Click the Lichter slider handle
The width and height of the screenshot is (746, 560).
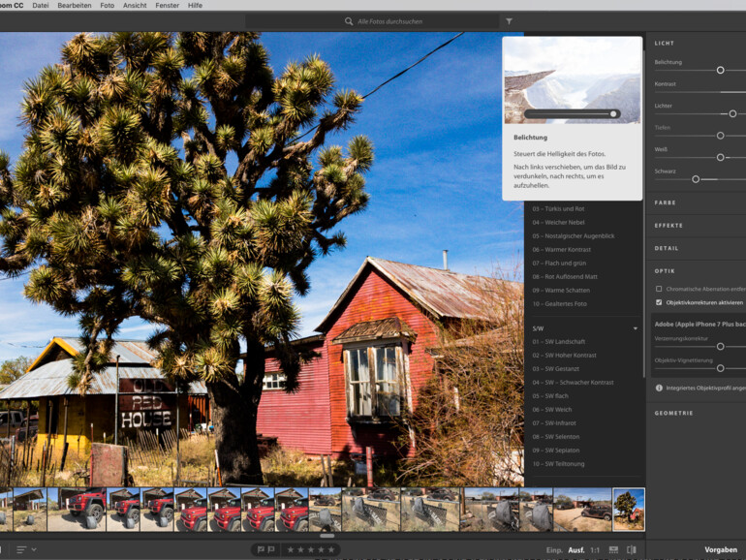tap(732, 113)
